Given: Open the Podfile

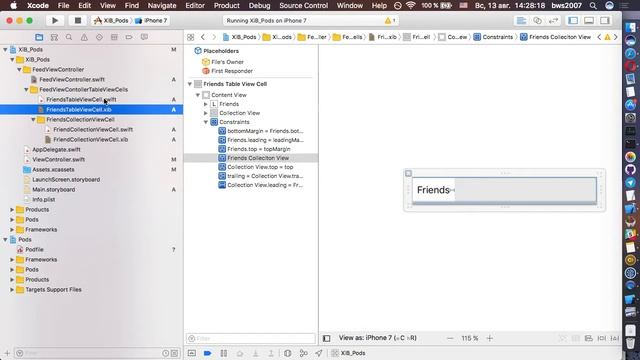Looking at the screenshot, I should coord(34,249).
